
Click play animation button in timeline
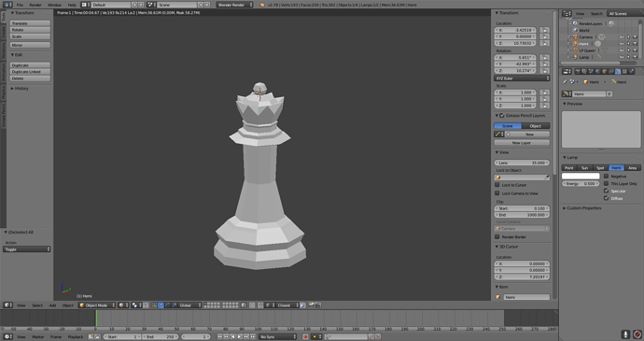coord(240,336)
